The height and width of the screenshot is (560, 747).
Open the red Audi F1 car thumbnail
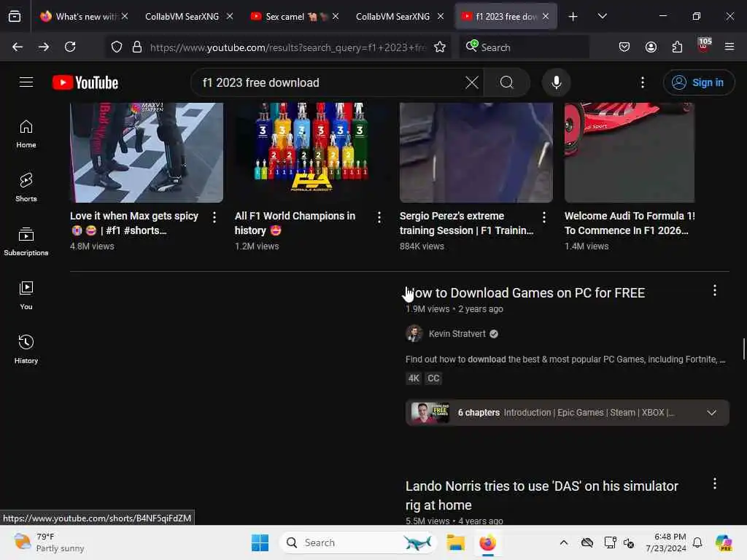pos(630,152)
